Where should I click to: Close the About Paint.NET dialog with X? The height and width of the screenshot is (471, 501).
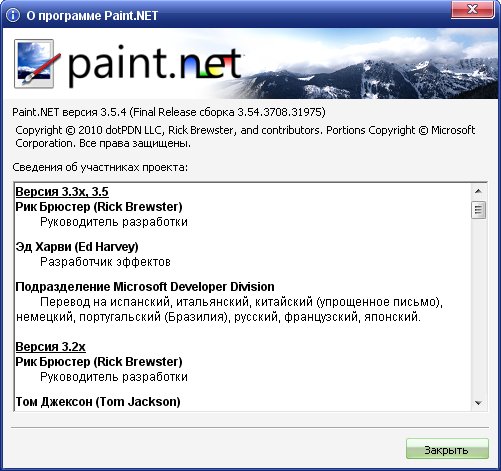[472, 9]
